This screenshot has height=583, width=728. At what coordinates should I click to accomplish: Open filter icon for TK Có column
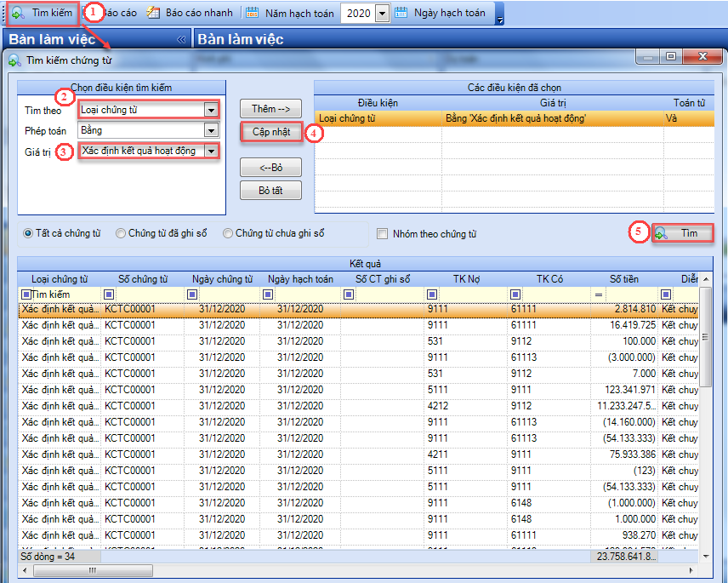pyautogui.click(x=515, y=294)
